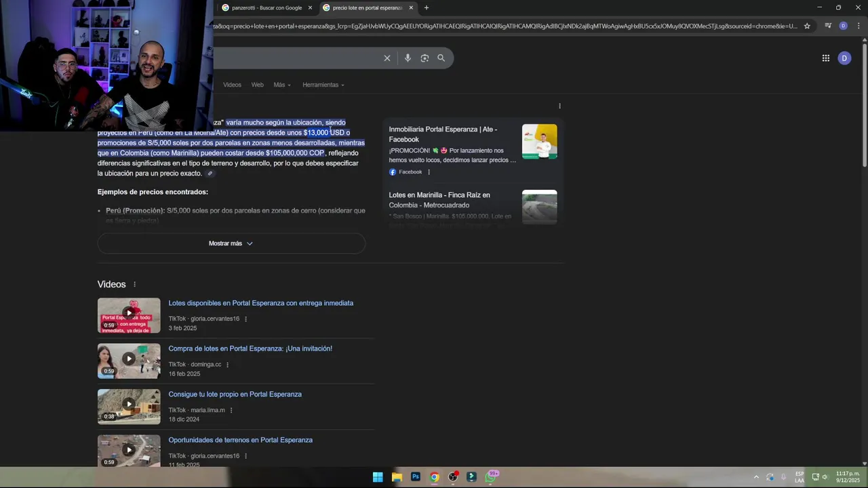The width and height of the screenshot is (868, 488).
Task: Play the Lotes disponibles video thumbnail
Action: [129, 315]
